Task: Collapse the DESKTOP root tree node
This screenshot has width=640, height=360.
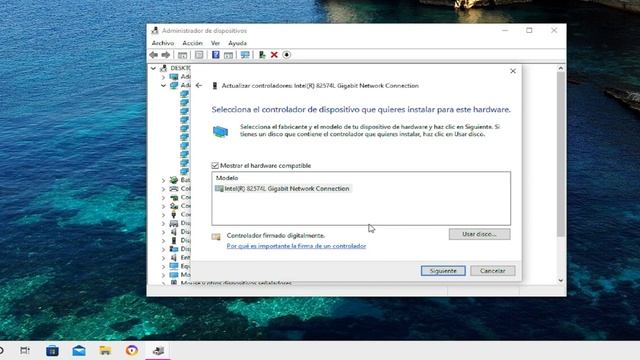Action: [x=153, y=68]
